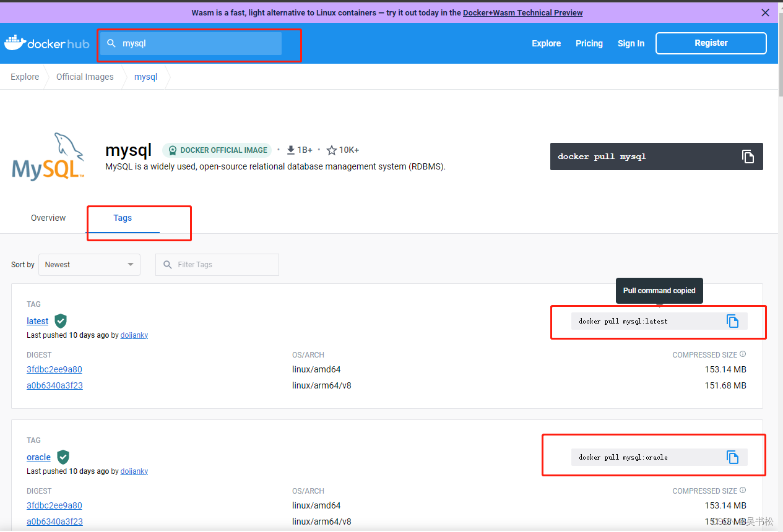Viewport: 783px width, 532px height.
Task: Open doijanky profile under latest tag
Action: [134, 335]
